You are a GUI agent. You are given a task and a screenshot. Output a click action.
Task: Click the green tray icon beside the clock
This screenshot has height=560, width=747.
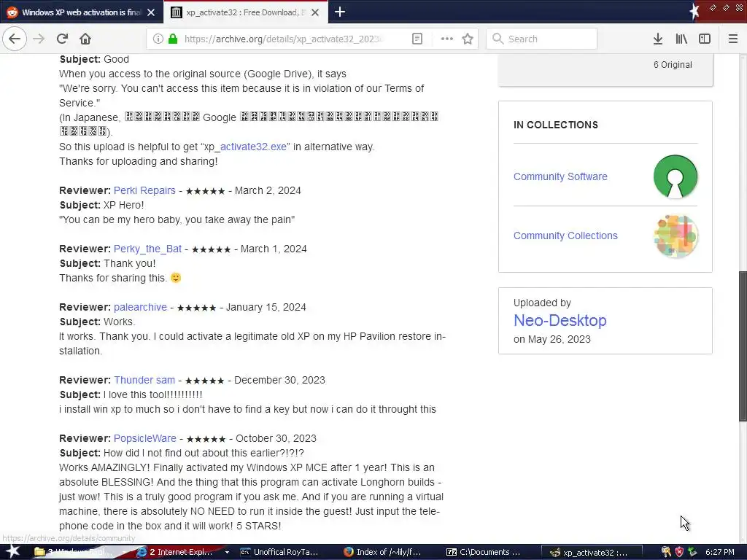click(692, 553)
